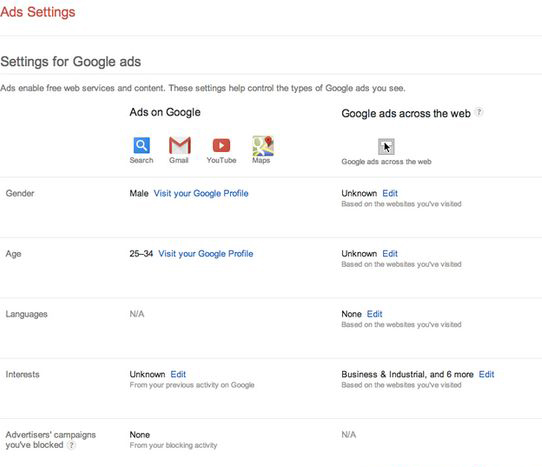
Task: Click the Search label under its icon
Action: point(141,160)
